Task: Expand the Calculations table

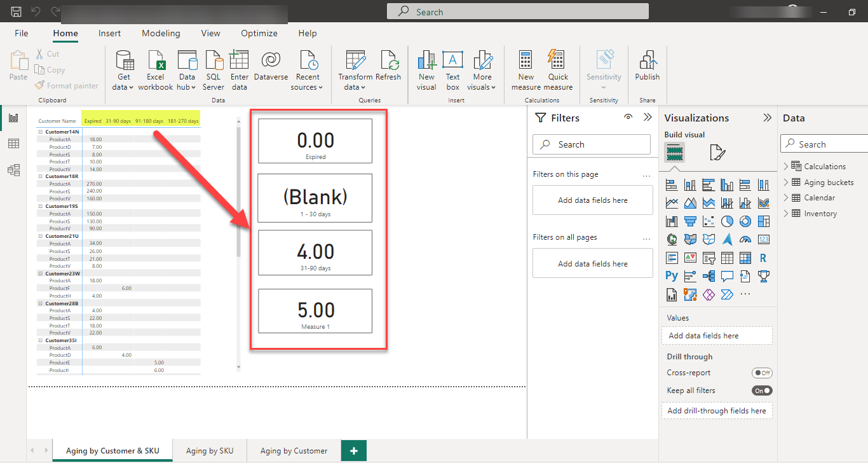Action: 786,166
